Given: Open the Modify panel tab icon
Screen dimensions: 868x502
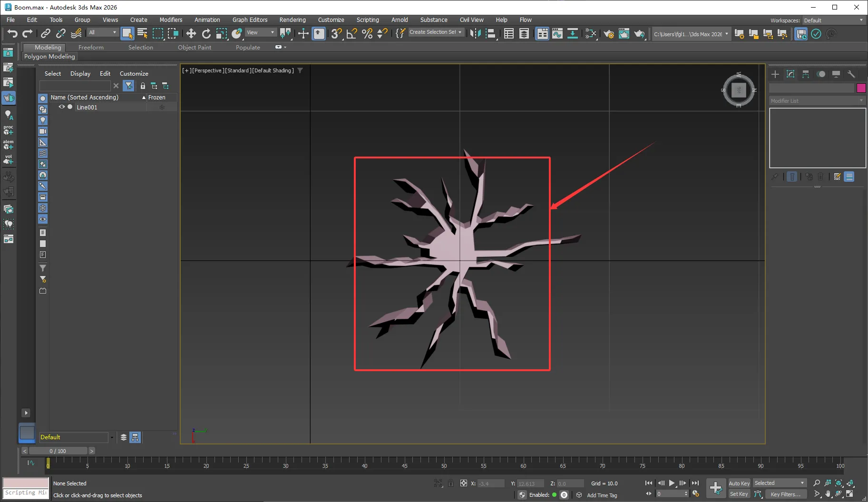Looking at the screenshot, I should pos(790,74).
